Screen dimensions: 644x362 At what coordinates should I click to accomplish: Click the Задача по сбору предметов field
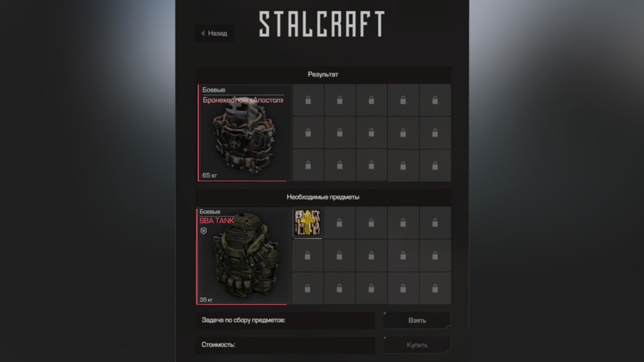point(285,320)
